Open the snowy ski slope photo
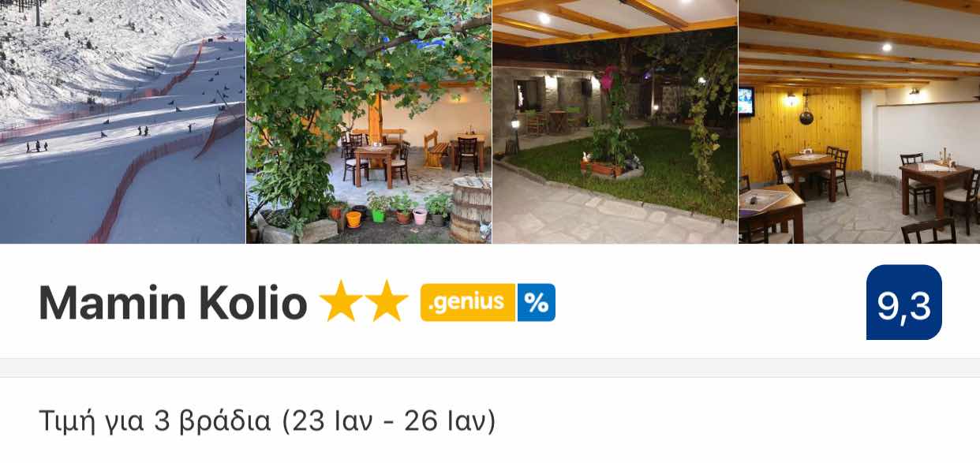 (x=122, y=121)
